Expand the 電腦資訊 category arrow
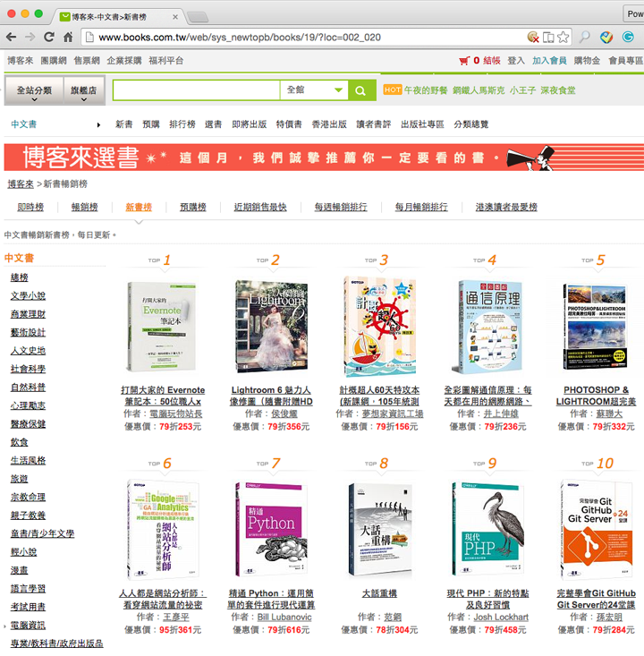The height and width of the screenshot is (656, 644). pyautogui.click(x=5, y=626)
